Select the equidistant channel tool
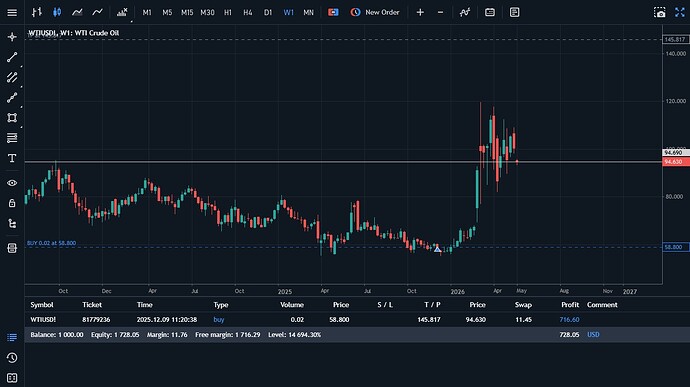Image resolution: width=690 pixels, height=387 pixels. pyautogui.click(x=12, y=77)
